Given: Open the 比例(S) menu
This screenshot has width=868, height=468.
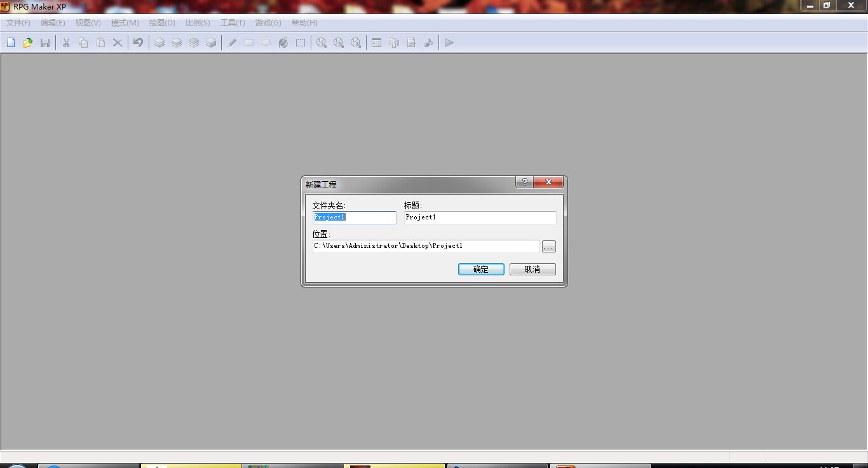Looking at the screenshot, I should (198, 23).
